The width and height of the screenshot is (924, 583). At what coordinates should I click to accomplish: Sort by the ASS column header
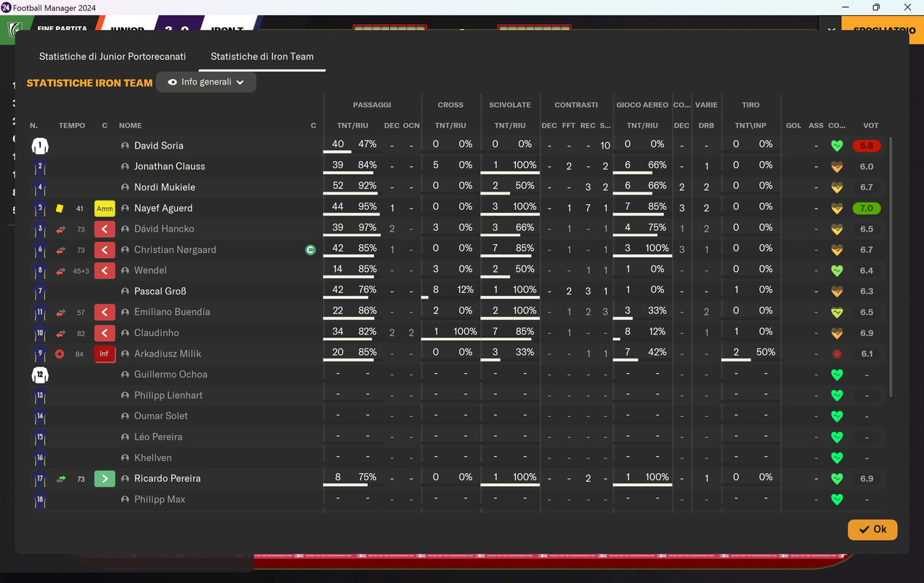(816, 125)
